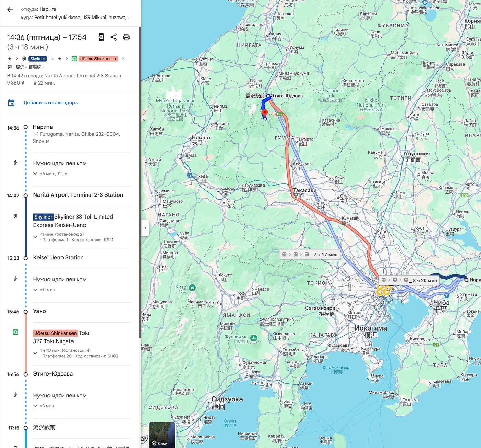The height and width of the screenshot is (448, 481).
Task: Click the calendar icon
Action: click(x=11, y=103)
